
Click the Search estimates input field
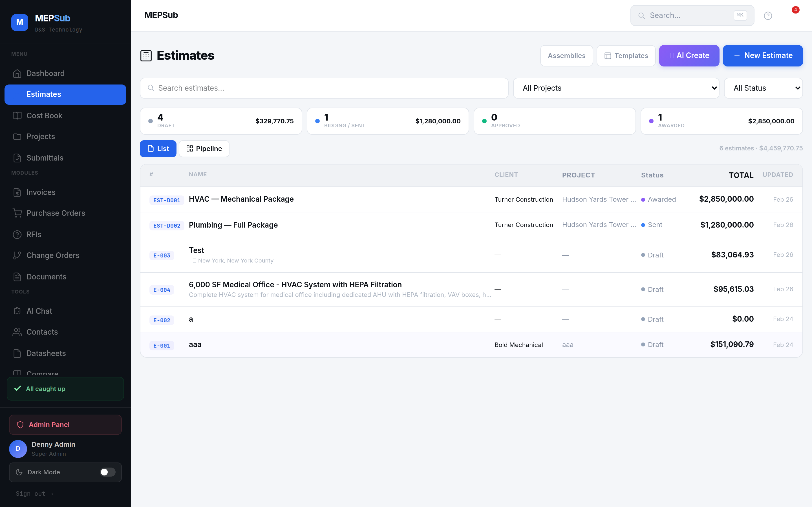(324, 88)
